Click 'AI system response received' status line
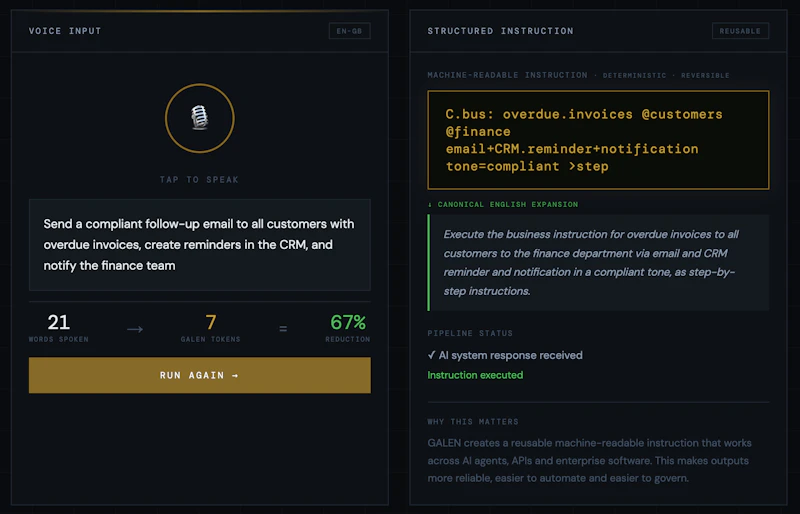This screenshot has width=800, height=514. pos(505,355)
